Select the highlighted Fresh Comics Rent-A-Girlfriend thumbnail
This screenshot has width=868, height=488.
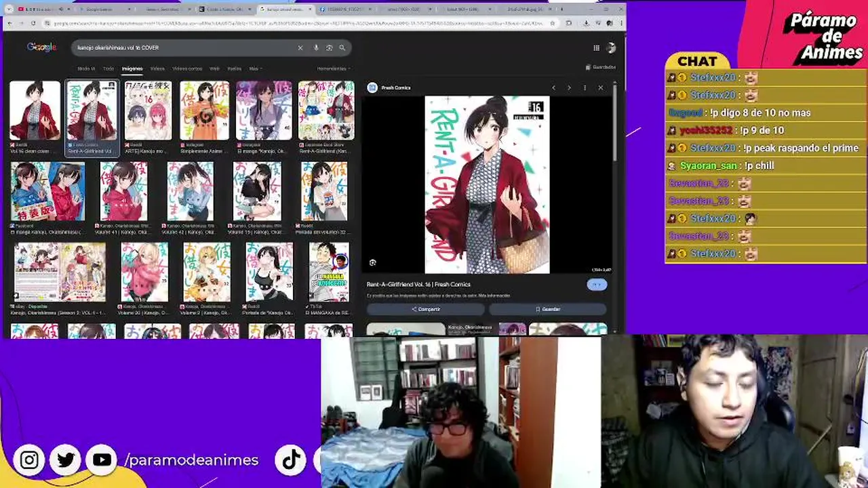pyautogui.click(x=92, y=110)
